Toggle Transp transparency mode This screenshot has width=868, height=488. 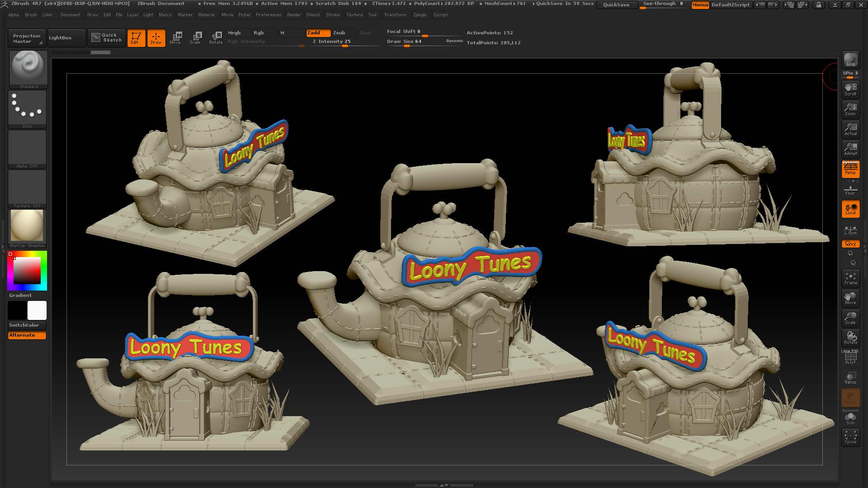[x=850, y=377]
